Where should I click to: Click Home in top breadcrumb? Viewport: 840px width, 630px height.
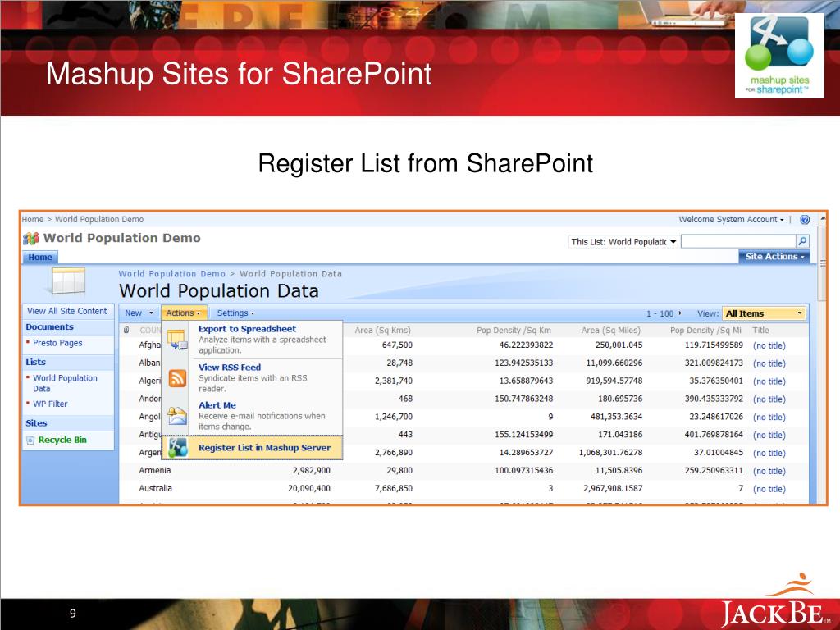[32, 220]
